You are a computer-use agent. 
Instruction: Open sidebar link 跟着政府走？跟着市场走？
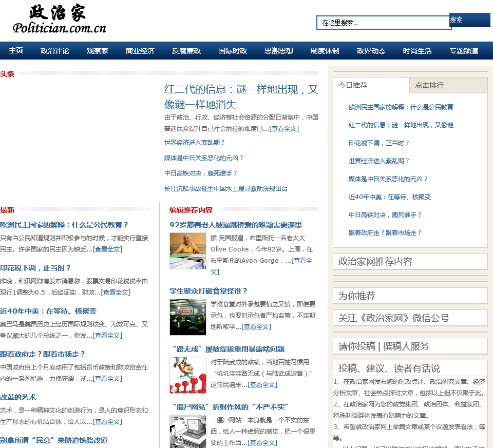[385, 233]
